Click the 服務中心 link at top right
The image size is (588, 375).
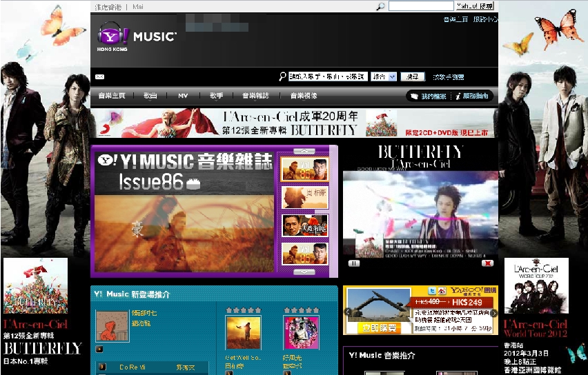coord(485,19)
